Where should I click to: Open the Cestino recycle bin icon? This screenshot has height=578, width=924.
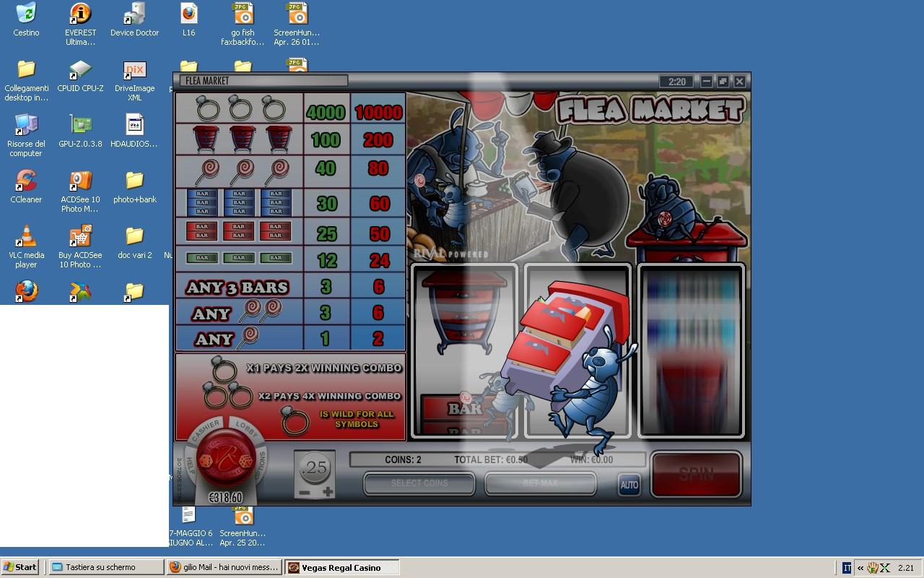(x=26, y=20)
